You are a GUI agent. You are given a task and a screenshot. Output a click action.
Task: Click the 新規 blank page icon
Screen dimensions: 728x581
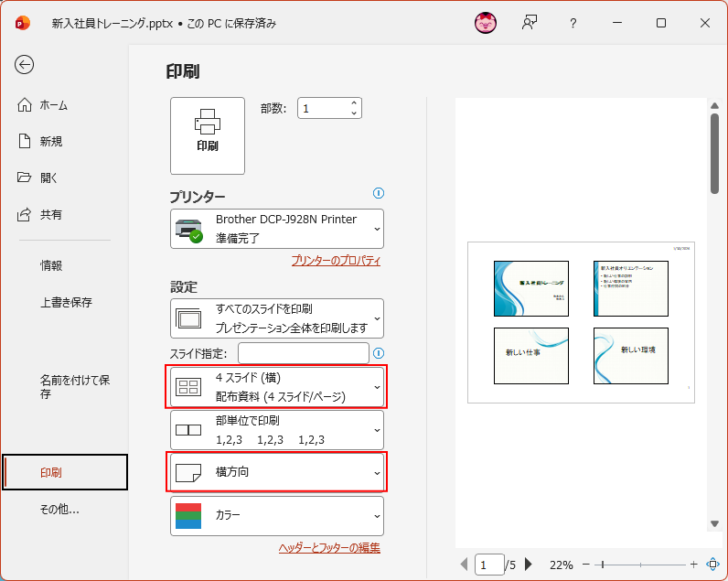24,141
